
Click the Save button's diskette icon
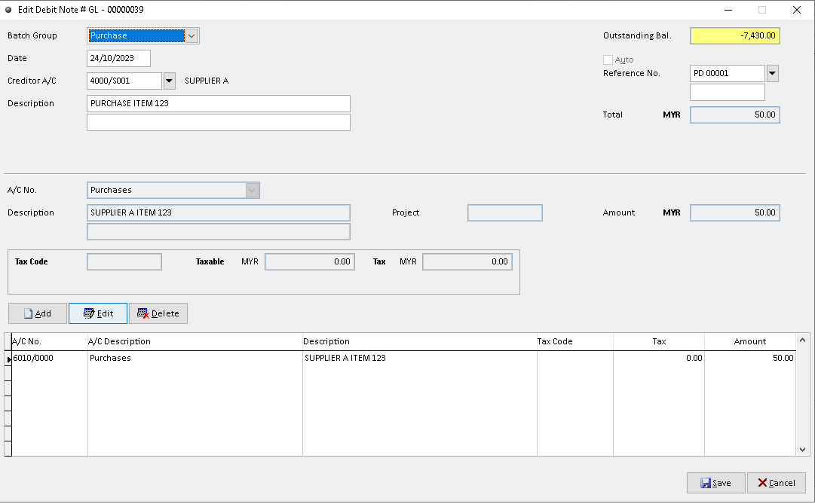pos(704,483)
